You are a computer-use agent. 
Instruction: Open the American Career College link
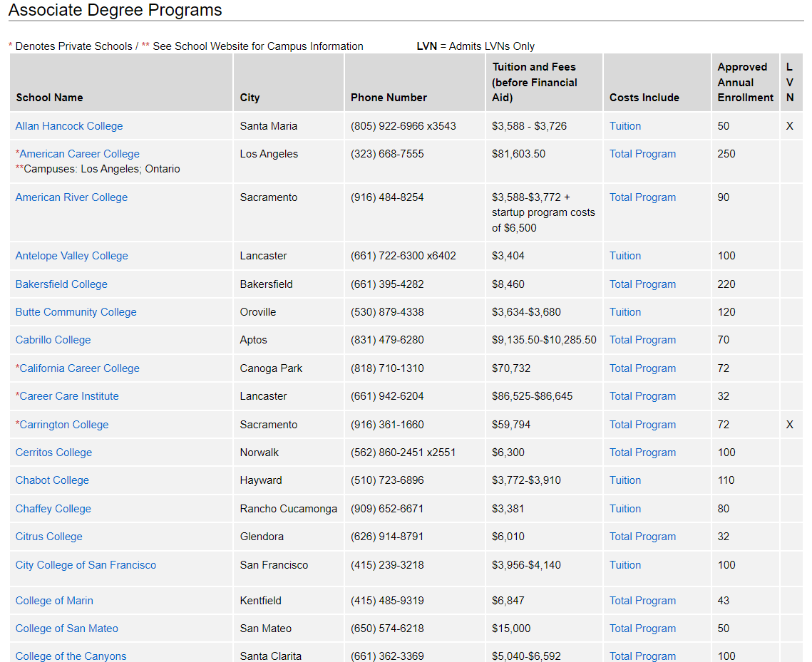tap(79, 154)
